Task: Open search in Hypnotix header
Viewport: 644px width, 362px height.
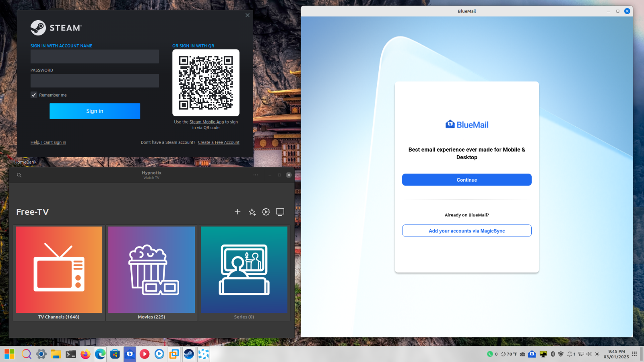Action: pyautogui.click(x=19, y=175)
